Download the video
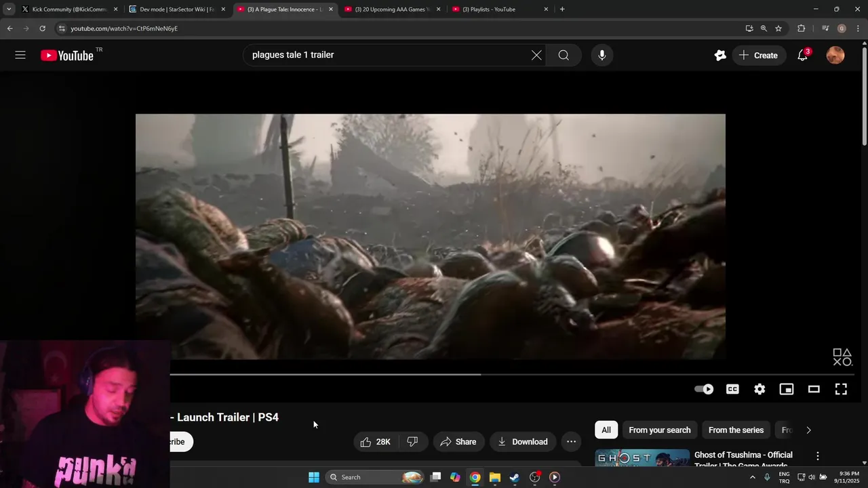868x488 pixels. [x=522, y=442]
